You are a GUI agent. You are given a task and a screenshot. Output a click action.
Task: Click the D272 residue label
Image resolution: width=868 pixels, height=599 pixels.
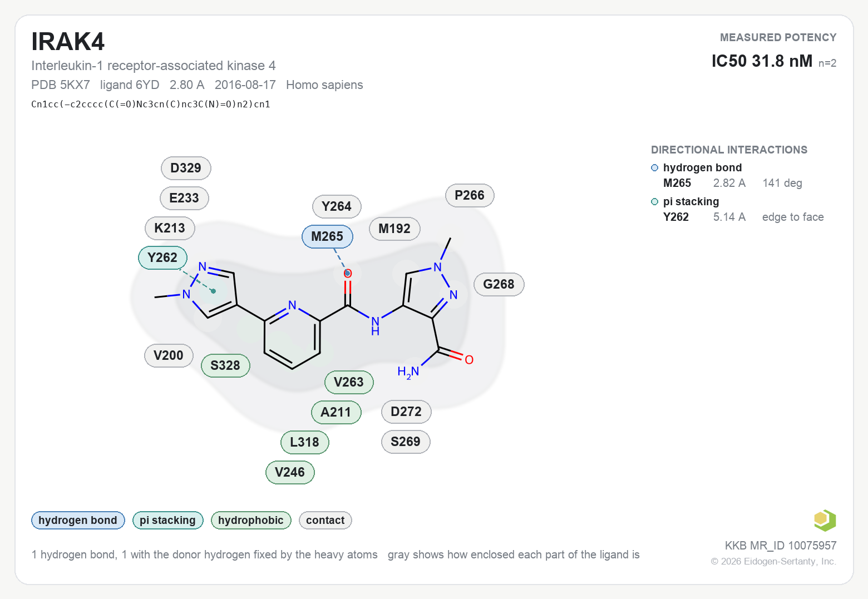click(x=406, y=412)
